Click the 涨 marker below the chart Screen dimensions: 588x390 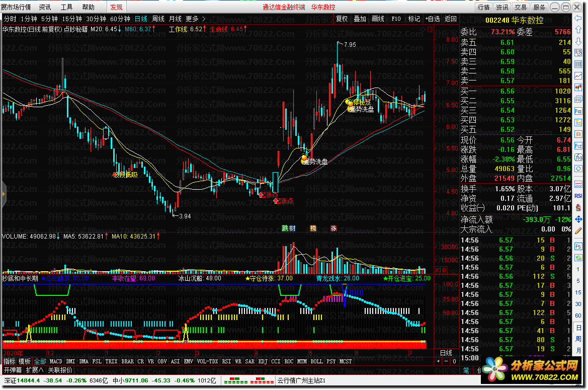point(334,228)
